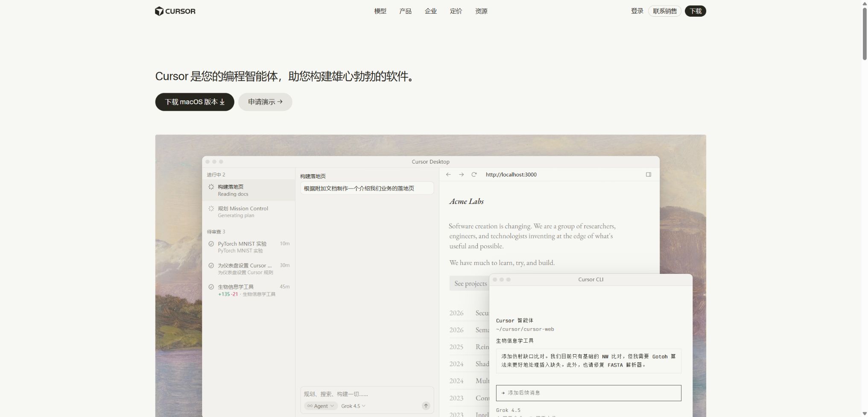This screenshot has height=417, width=868.
Task: Open the PyTorch MNIST 实验 task
Action: tap(248, 247)
